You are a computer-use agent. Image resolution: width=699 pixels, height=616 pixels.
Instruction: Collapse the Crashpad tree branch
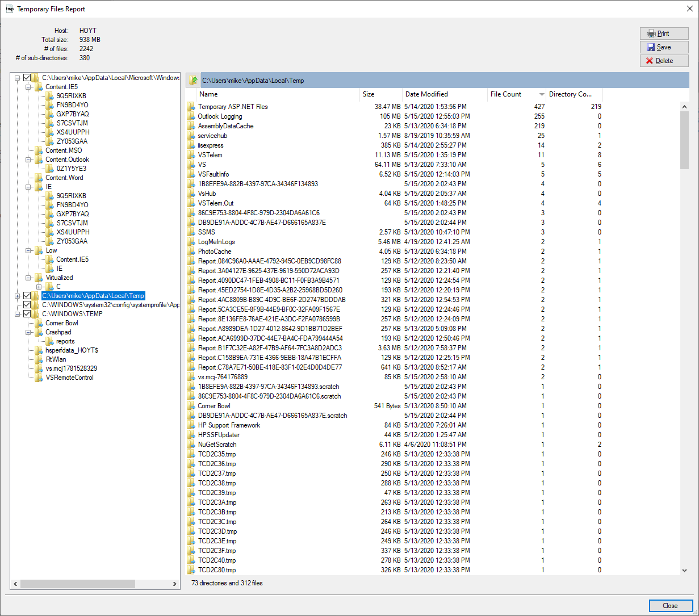[x=28, y=332]
